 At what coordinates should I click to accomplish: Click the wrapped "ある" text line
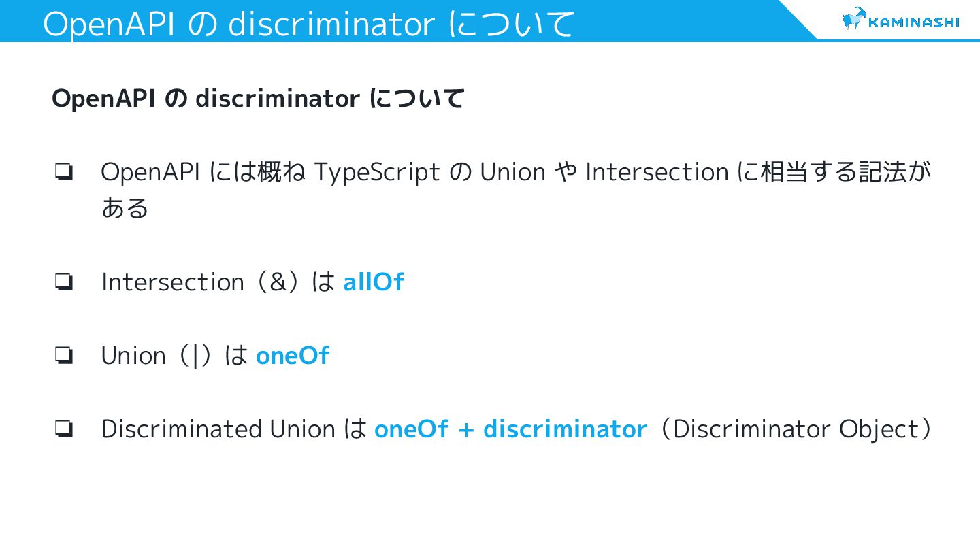point(125,208)
